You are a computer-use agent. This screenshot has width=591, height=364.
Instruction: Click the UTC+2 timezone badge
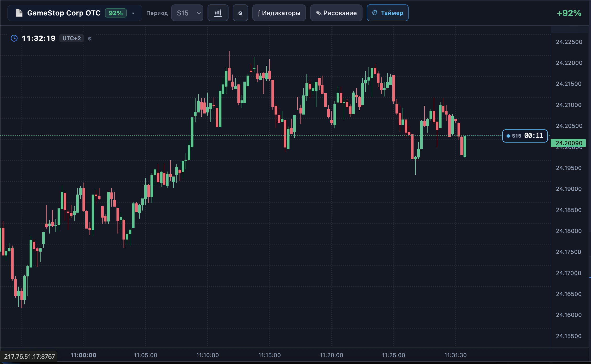pos(71,38)
